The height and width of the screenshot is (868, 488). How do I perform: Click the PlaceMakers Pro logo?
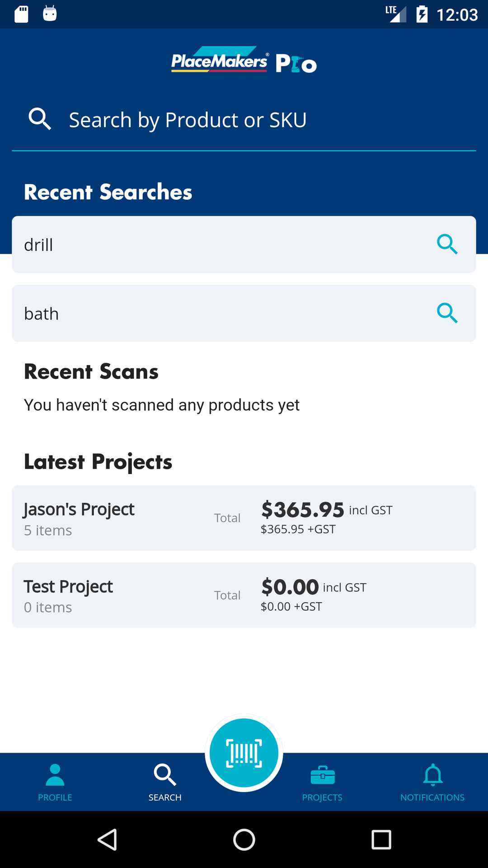(x=244, y=60)
